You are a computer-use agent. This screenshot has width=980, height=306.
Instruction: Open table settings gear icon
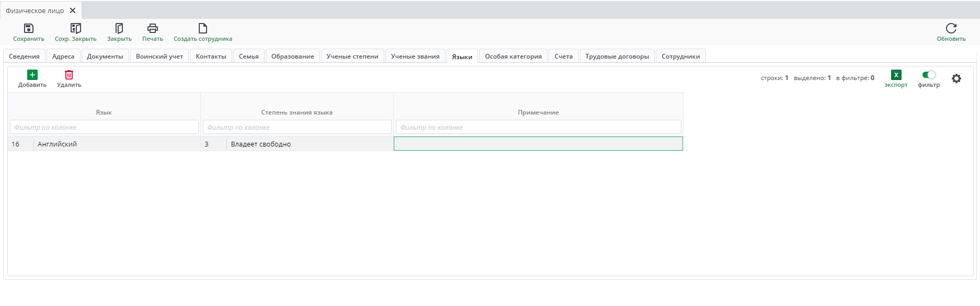956,78
